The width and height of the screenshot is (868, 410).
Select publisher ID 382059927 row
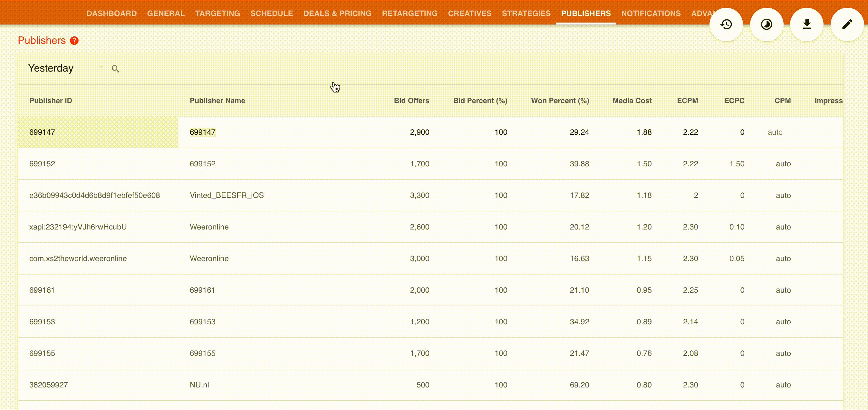49,385
